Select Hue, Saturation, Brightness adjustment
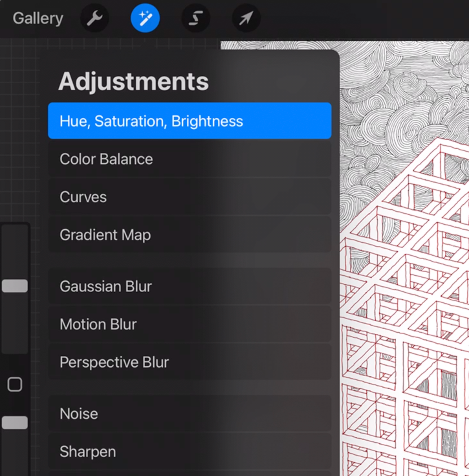This screenshot has height=476, width=469. click(190, 121)
